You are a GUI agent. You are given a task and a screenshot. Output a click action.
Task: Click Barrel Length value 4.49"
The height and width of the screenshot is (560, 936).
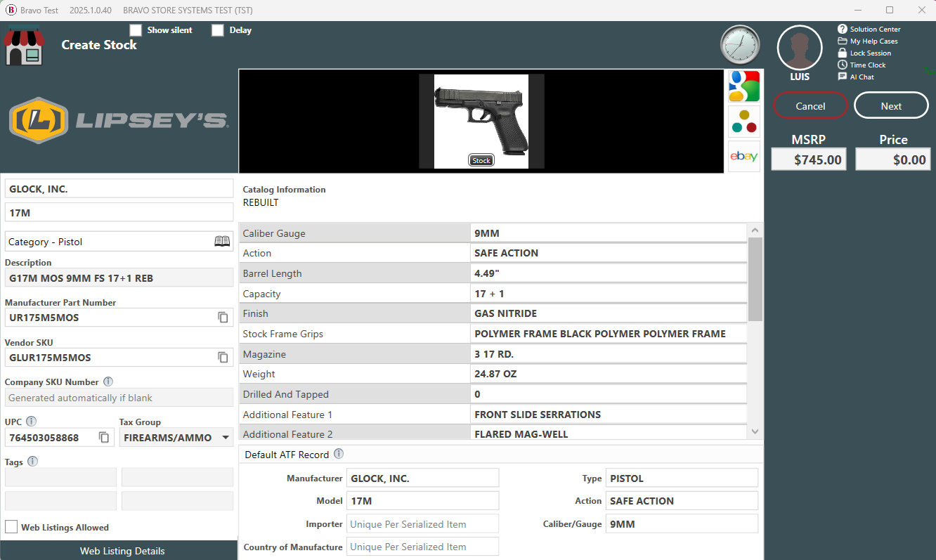click(x=609, y=273)
